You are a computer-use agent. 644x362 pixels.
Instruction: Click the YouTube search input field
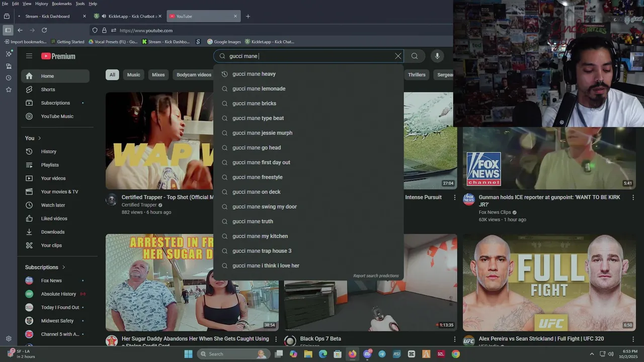pyautogui.click(x=309, y=56)
